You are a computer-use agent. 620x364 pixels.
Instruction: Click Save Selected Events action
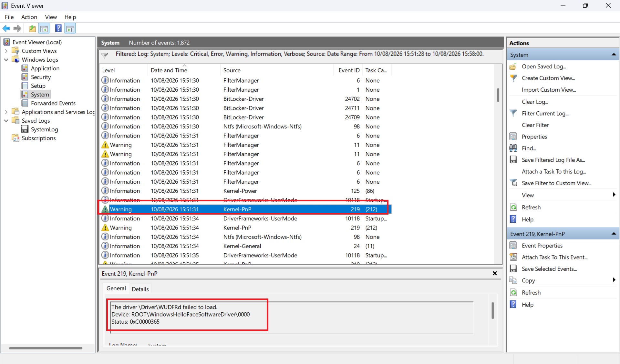(549, 269)
